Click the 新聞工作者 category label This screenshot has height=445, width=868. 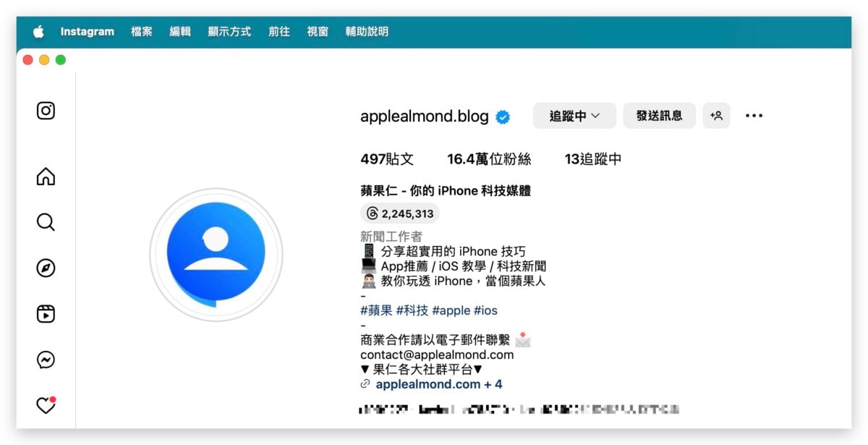[391, 237]
